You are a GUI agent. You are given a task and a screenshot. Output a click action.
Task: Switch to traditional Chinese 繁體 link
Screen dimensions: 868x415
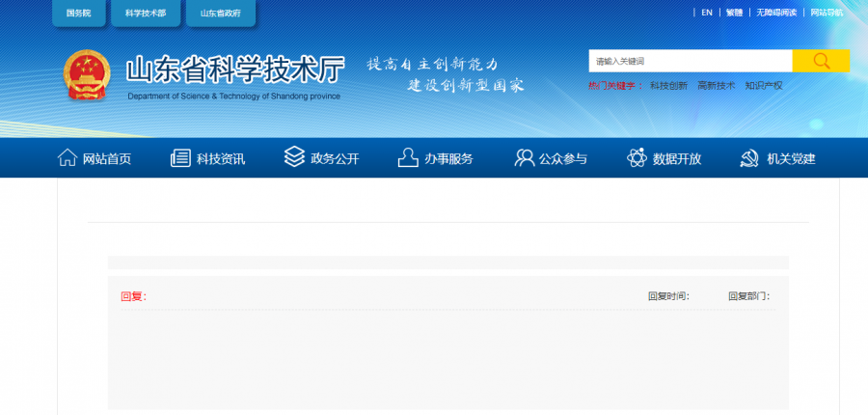(x=734, y=13)
